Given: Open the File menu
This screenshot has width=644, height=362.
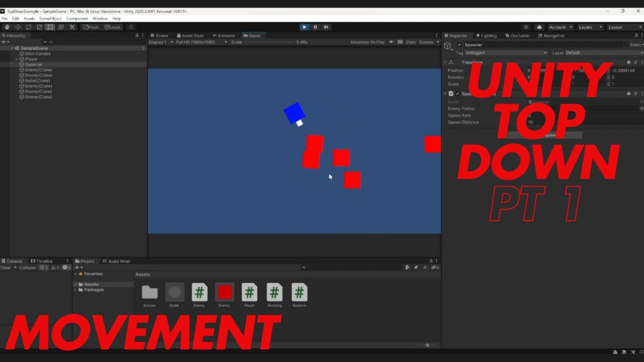Looking at the screenshot, I should (5, 19).
